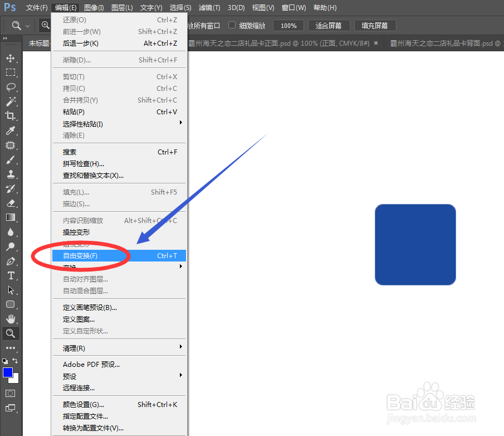Select the Hand tool
The width and height of the screenshot is (504, 436).
coord(10,319)
